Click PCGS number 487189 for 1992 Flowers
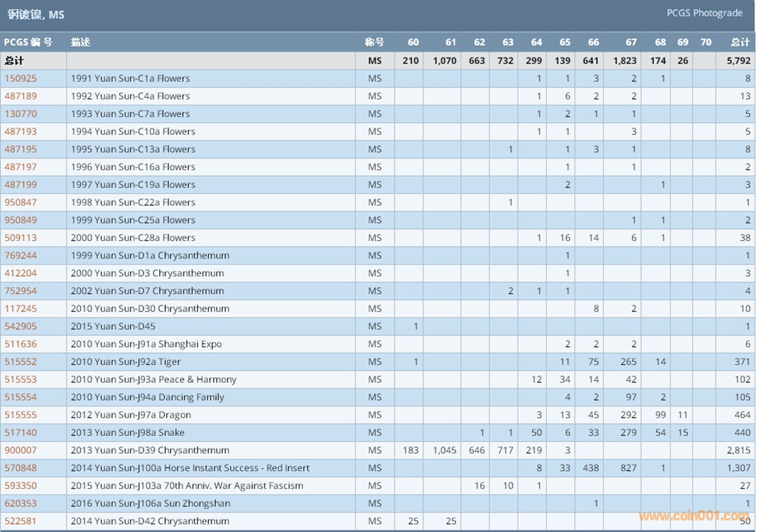This screenshot has width=757, height=532. pos(20,96)
